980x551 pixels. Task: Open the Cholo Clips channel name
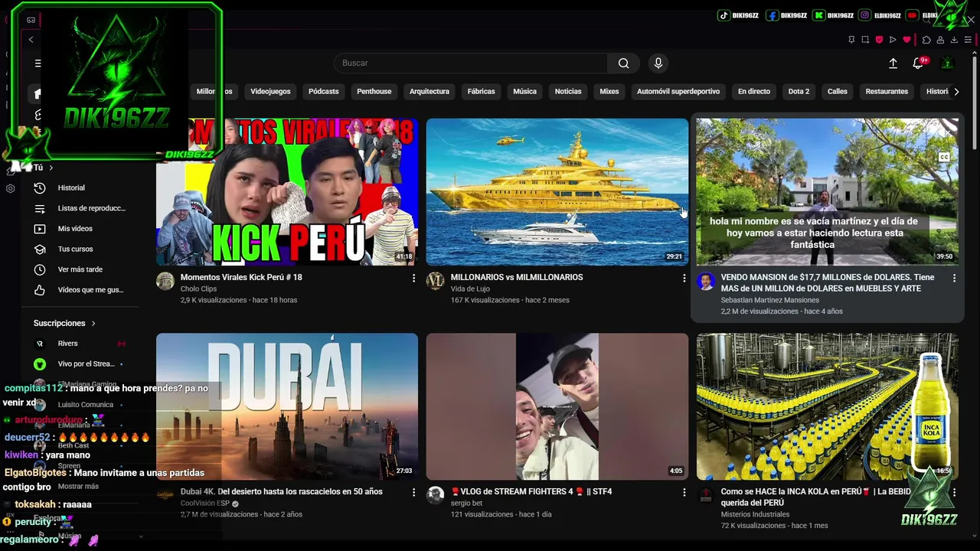(198, 289)
